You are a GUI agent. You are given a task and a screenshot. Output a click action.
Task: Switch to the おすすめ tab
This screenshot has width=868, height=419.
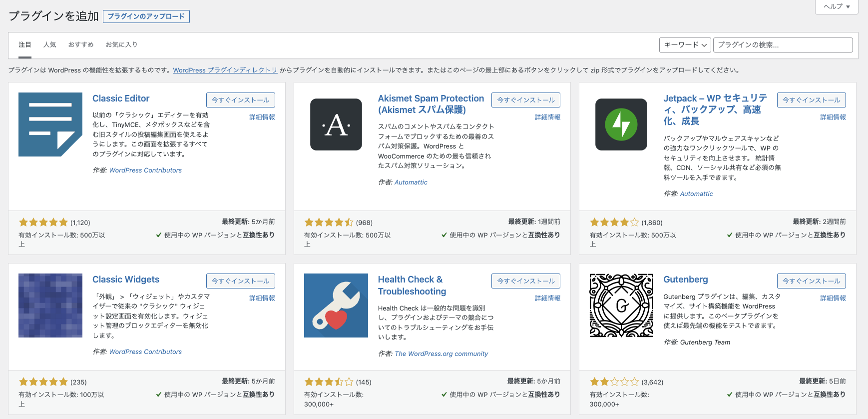coord(81,44)
